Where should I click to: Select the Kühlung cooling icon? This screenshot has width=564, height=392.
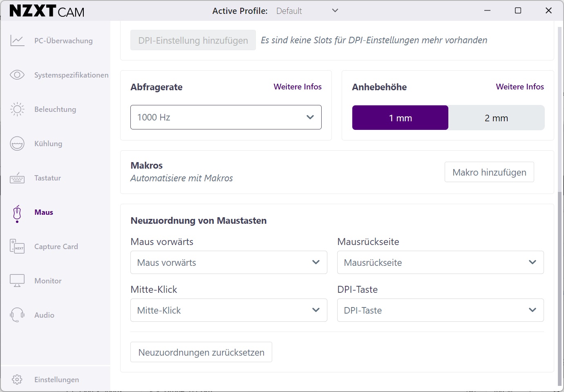pyautogui.click(x=17, y=143)
